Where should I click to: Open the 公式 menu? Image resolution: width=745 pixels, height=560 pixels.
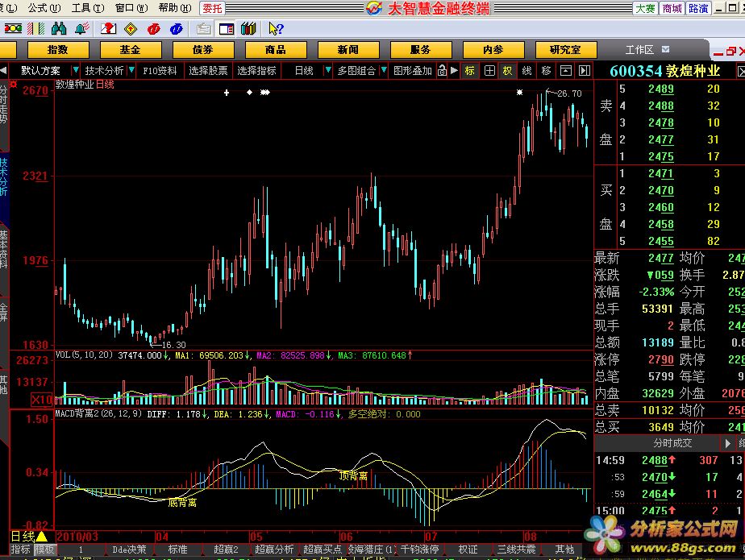44,8
